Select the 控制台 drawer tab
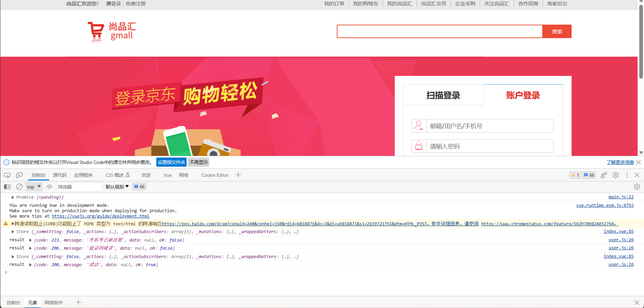Viewport: 644px width, 308px height. 13,303
